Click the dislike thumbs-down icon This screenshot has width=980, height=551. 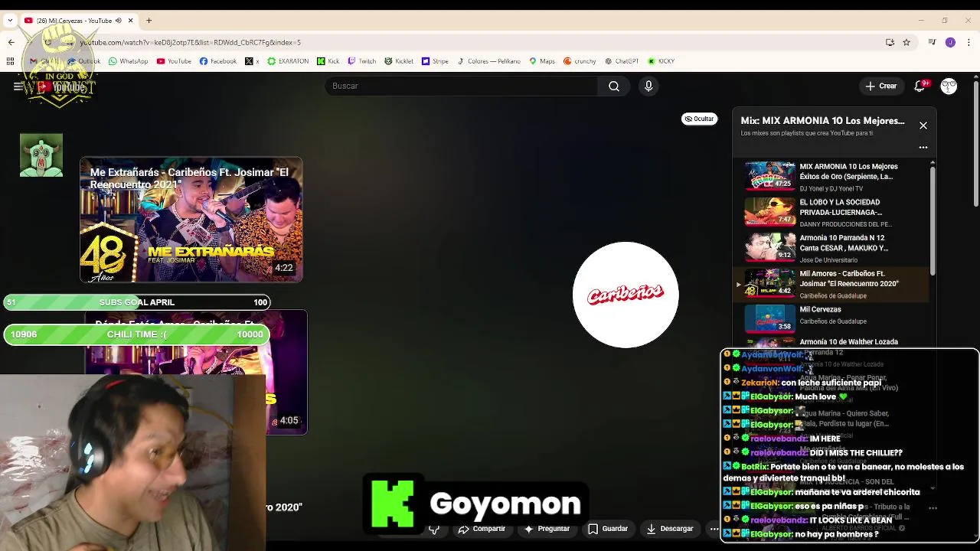434,530
